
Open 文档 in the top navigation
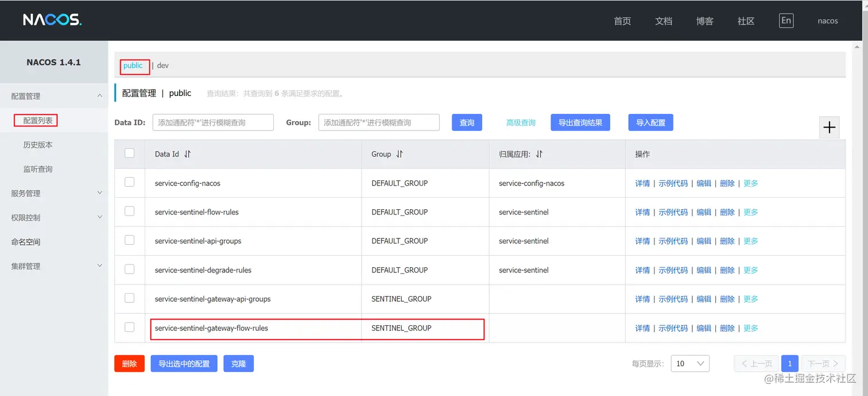(664, 21)
